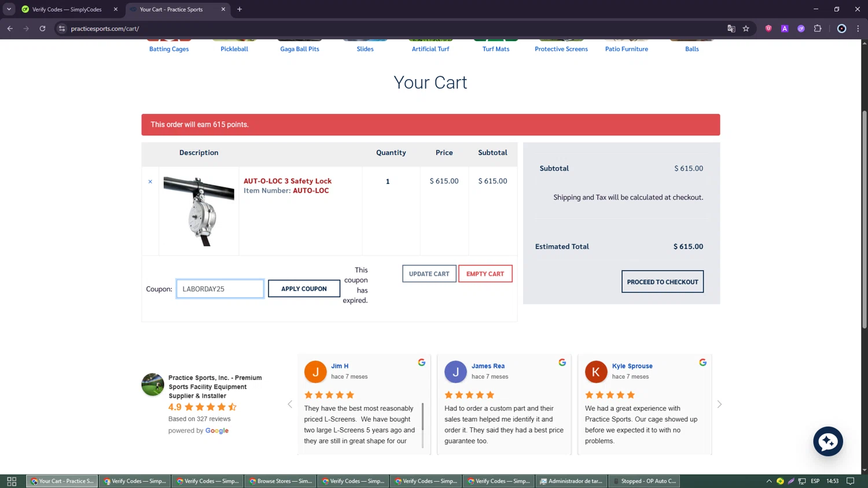Open Browse Stores — SimplyCodes taskbar window
The width and height of the screenshot is (868, 488).
coord(281,481)
